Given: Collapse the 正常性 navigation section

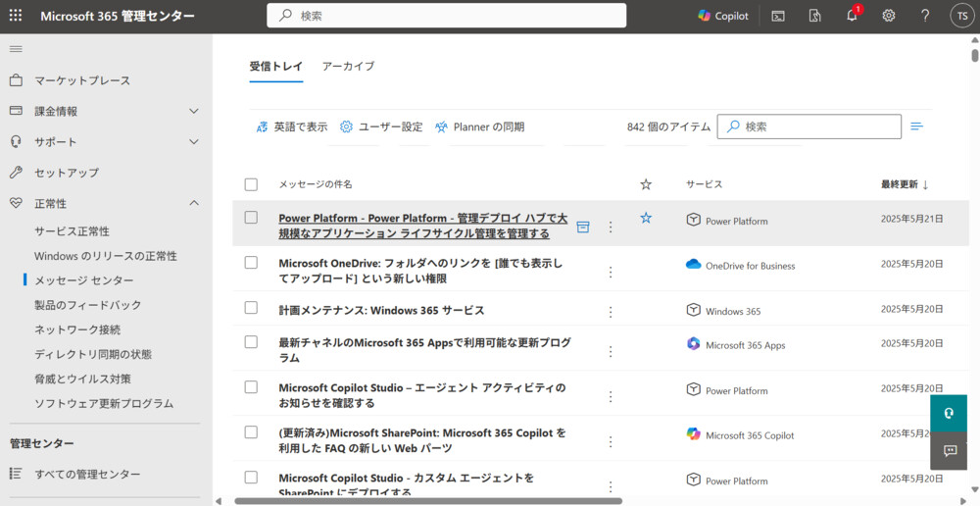Looking at the screenshot, I should pos(193,203).
